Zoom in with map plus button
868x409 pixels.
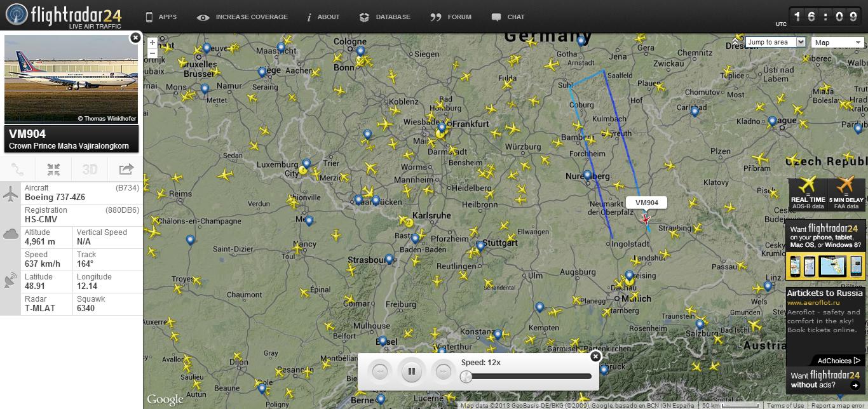coord(153,43)
